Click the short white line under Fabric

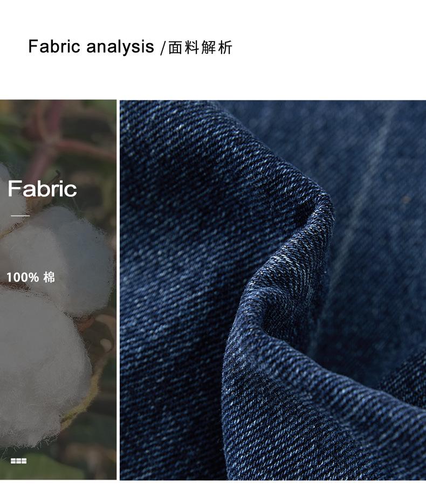[20, 216]
